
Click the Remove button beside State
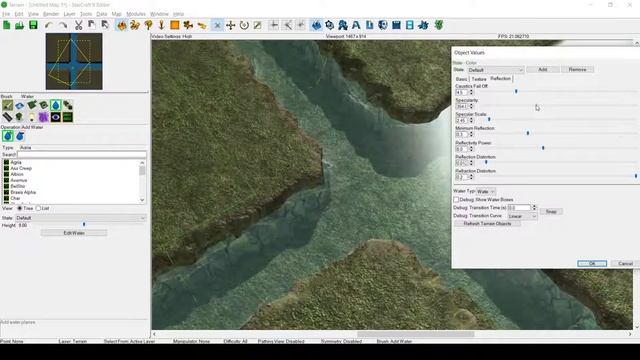pos(577,69)
